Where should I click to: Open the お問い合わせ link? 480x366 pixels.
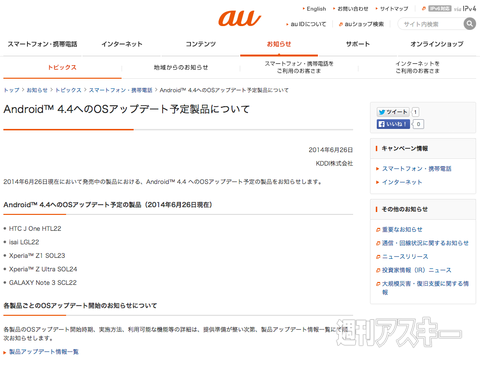tap(353, 9)
